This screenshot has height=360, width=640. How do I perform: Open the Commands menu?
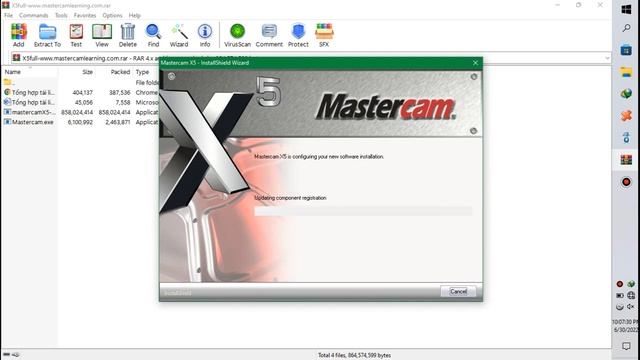coord(33,15)
